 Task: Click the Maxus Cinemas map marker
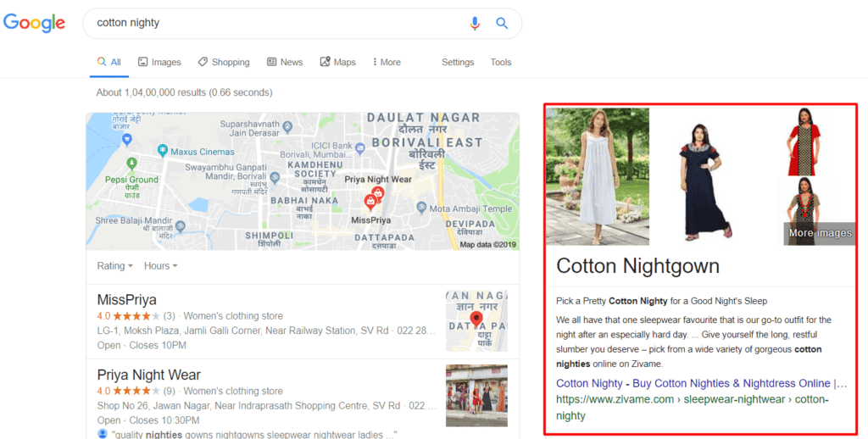point(162,151)
